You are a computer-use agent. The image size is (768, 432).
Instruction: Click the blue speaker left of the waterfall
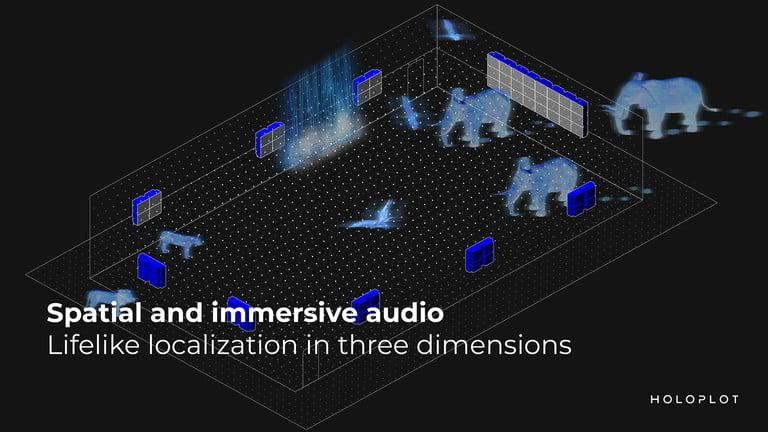[272, 141]
